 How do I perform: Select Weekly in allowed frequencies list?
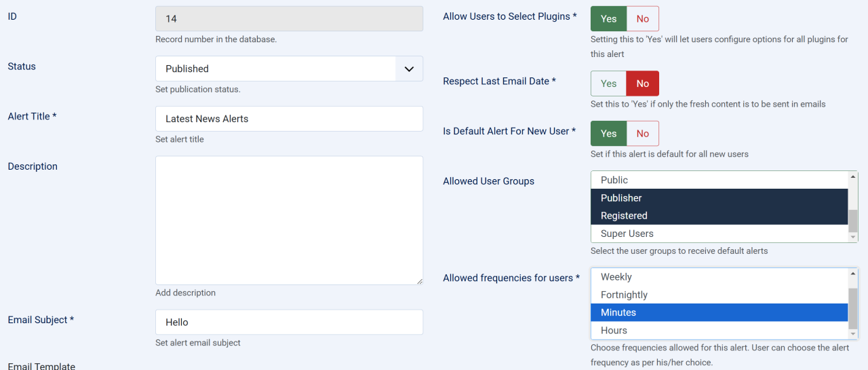click(x=719, y=277)
